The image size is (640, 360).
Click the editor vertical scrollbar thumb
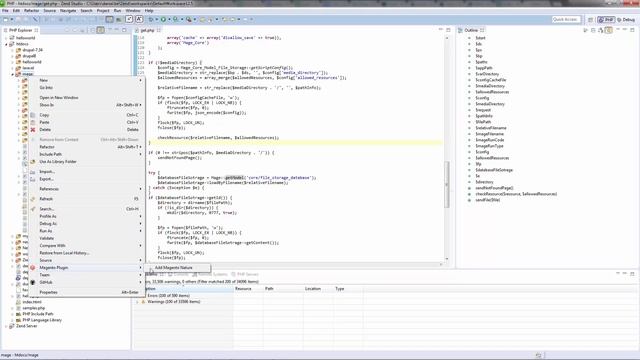tap(447, 184)
